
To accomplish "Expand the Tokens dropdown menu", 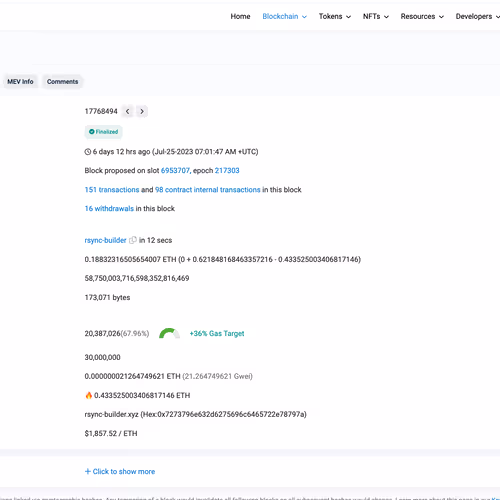I will [335, 16].
